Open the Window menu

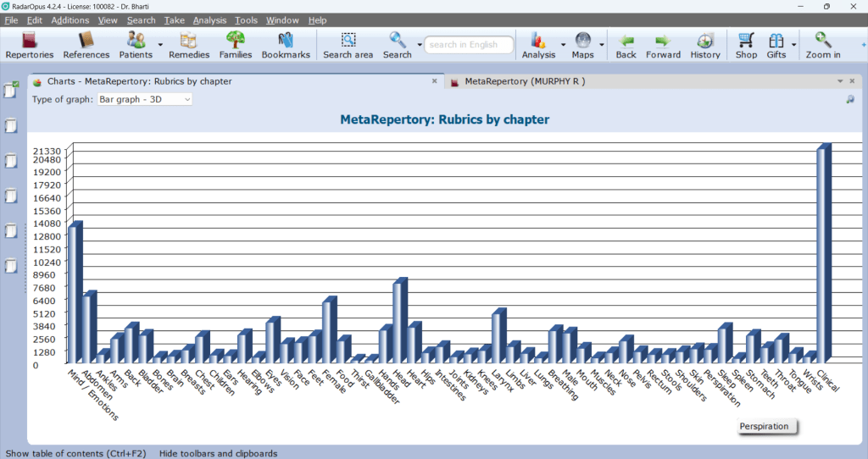pyautogui.click(x=282, y=20)
